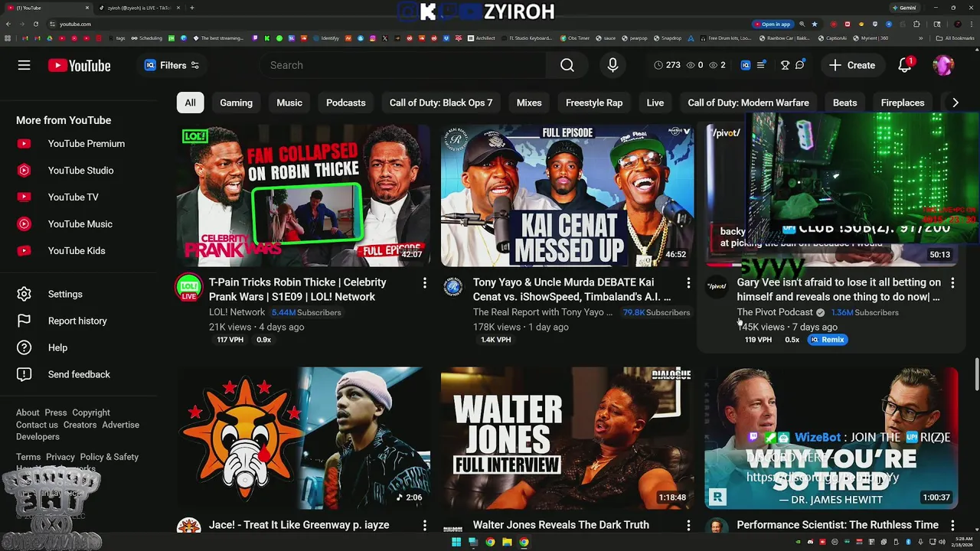The height and width of the screenshot is (551, 980).
Task: Open more options for Walter Jones video
Action: (688, 525)
